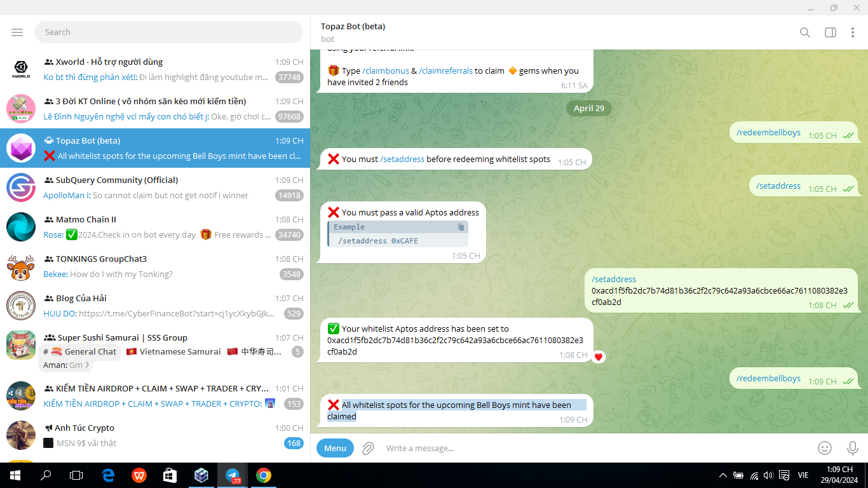The width and height of the screenshot is (868, 488).
Task: Open the 中华寿司 topic tab
Action: pyautogui.click(x=254, y=351)
